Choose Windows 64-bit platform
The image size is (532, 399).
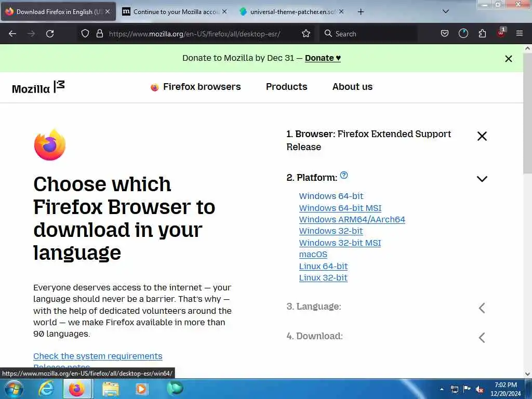[331, 196]
